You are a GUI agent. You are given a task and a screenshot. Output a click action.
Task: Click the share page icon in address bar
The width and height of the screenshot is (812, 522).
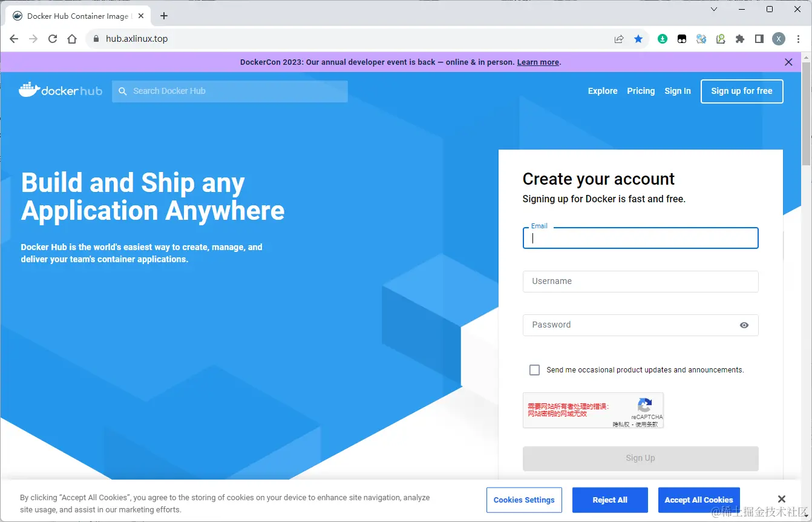(619, 39)
